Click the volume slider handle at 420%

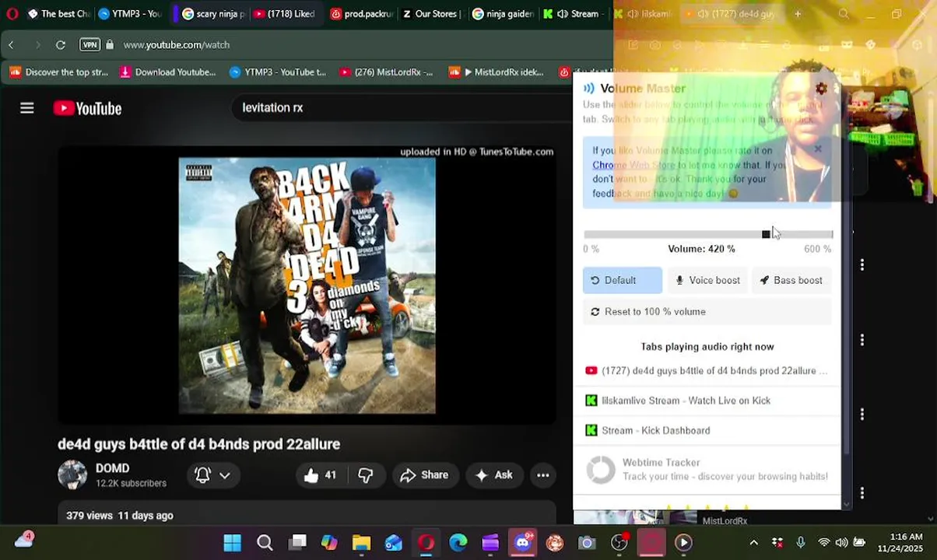pyautogui.click(x=766, y=234)
